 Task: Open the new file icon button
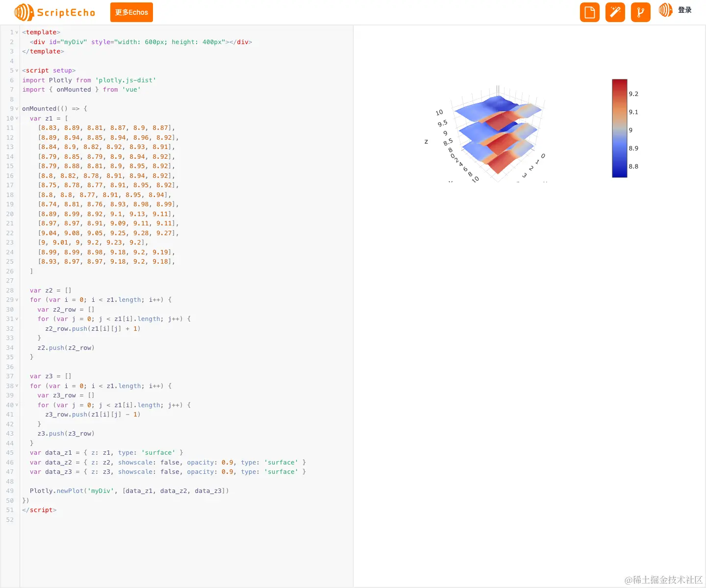click(x=590, y=12)
